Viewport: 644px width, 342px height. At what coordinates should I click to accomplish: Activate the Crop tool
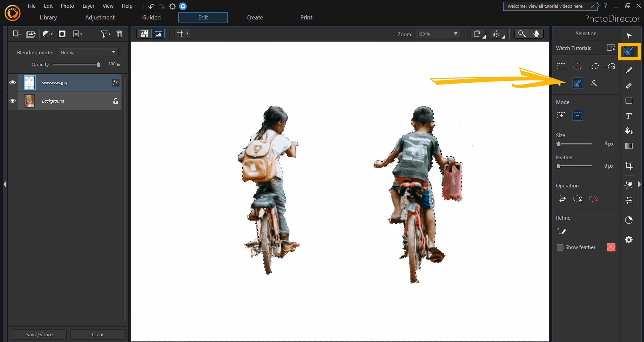click(x=629, y=166)
